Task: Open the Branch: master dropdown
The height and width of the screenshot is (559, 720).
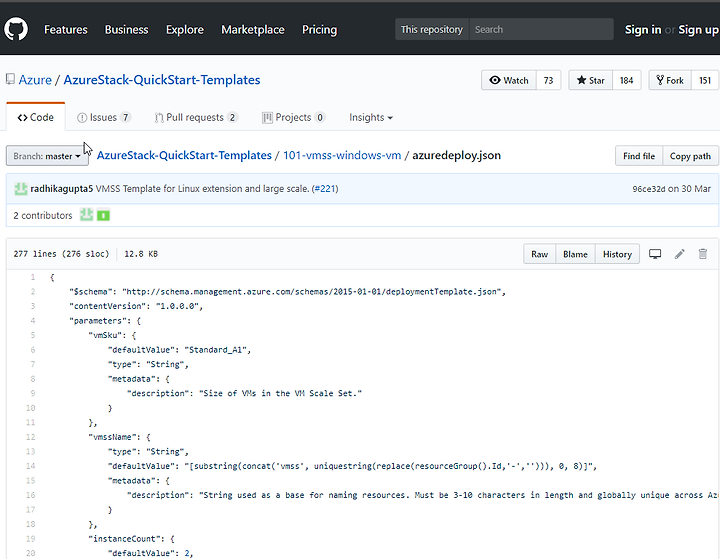Action: coord(47,156)
